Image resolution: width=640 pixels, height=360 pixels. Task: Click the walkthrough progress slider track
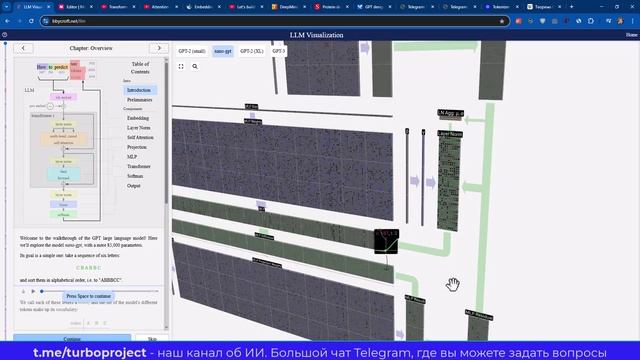click(x=100, y=291)
